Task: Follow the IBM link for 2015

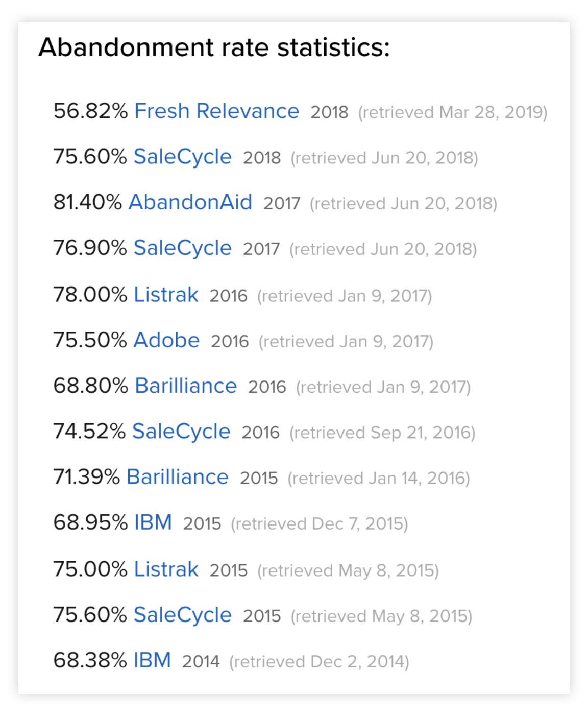Action: click(x=153, y=523)
